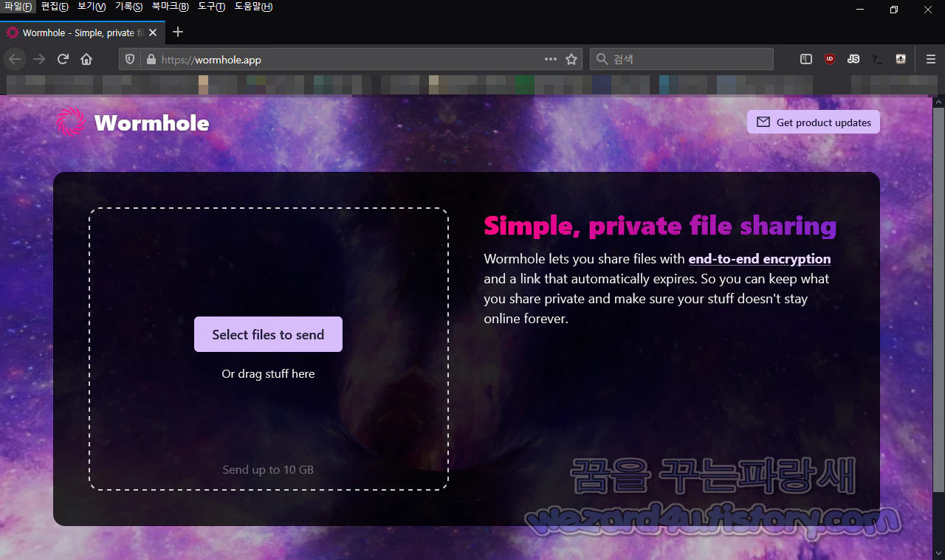This screenshot has width=945, height=560.
Task: Open the 보기(V) menu
Action: point(92,7)
